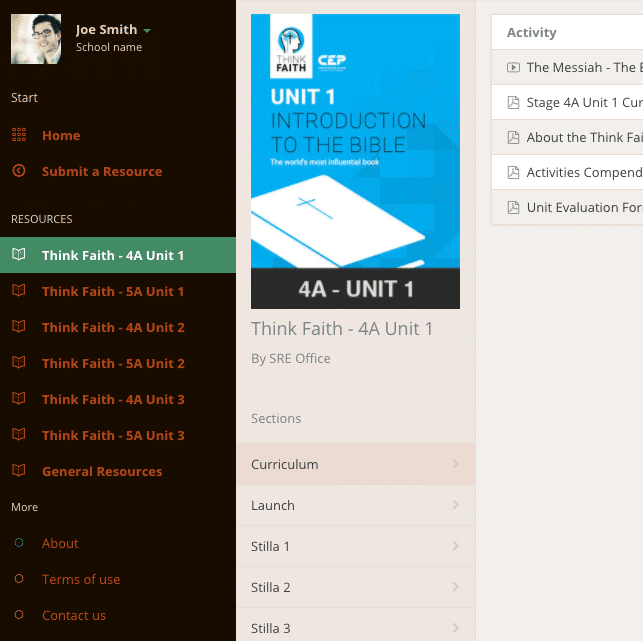
Task: Go to Home in sidebar
Action: [61, 135]
